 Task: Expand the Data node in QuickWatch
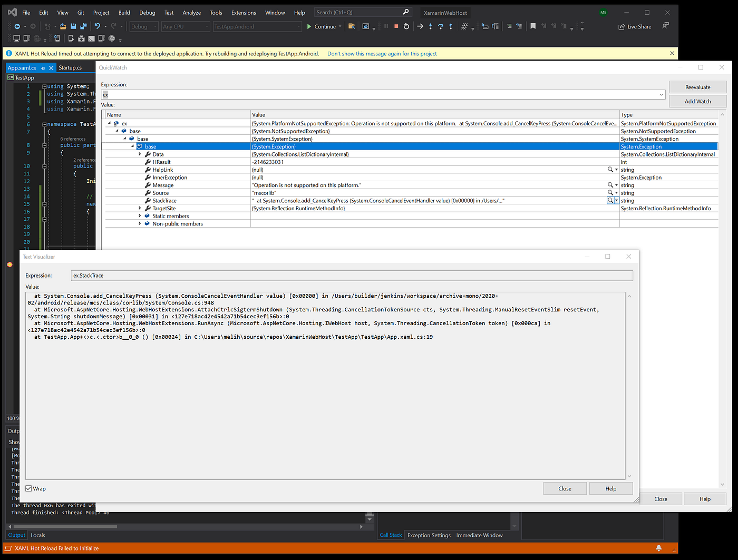click(x=140, y=154)
